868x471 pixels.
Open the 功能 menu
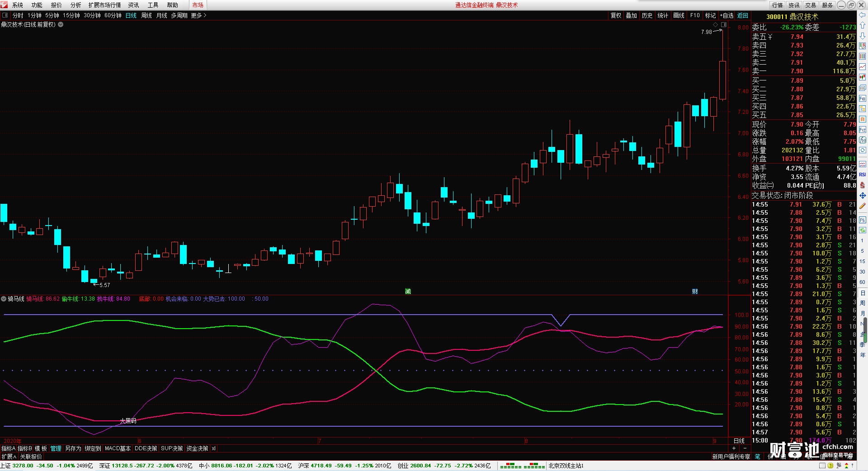pos(37,5)
